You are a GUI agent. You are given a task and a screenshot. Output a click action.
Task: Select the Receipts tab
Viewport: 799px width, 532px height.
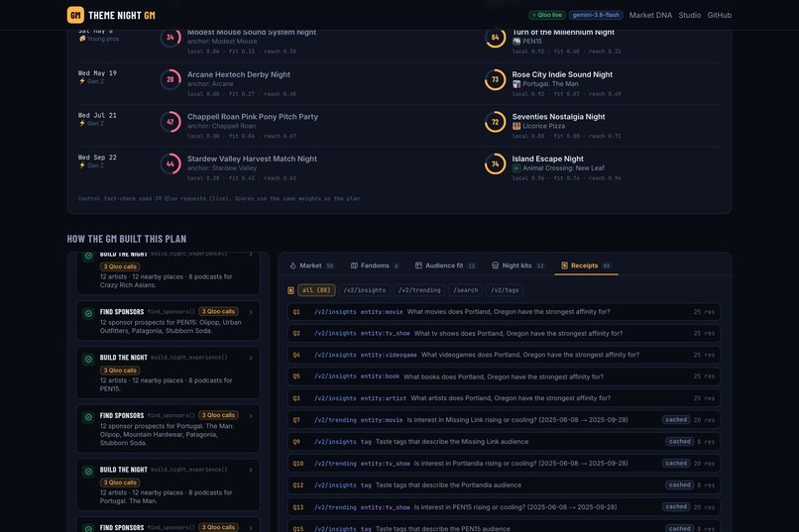(586, 266)
